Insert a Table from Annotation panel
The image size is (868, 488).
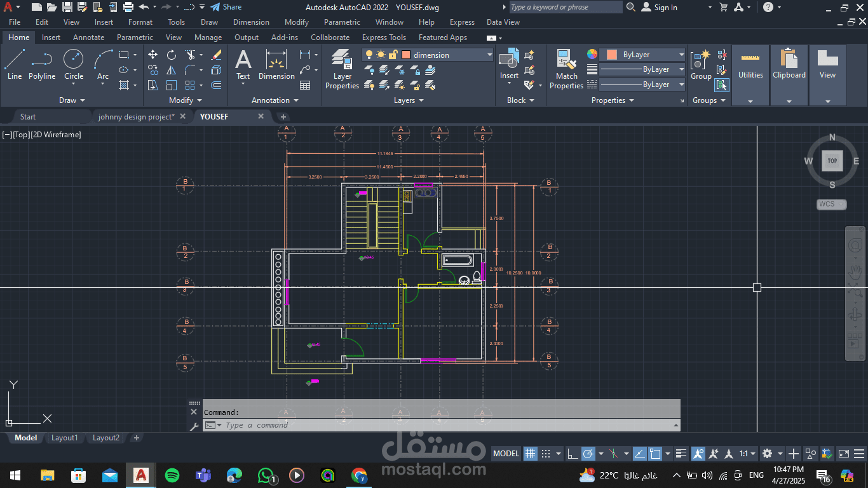pos(305,85)
